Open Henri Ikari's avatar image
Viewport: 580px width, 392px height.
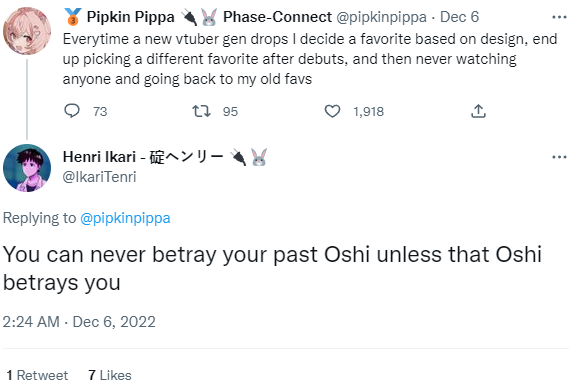click(x=27, y=168)
